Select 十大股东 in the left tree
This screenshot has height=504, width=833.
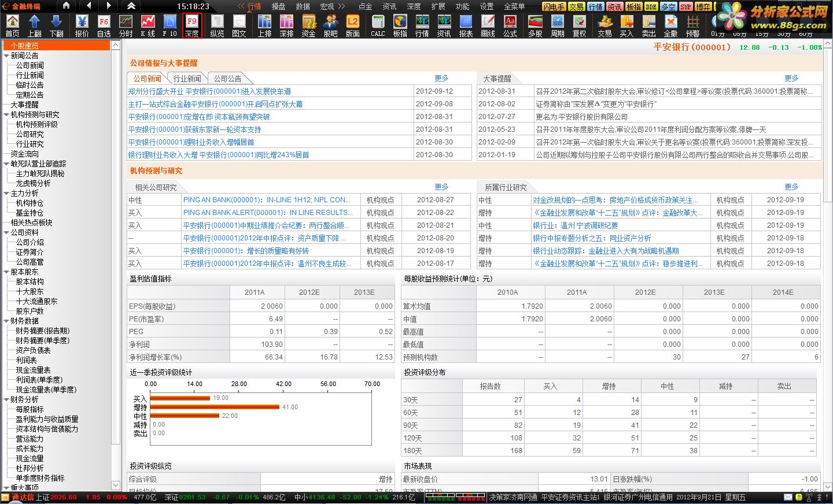coord(30,291)
